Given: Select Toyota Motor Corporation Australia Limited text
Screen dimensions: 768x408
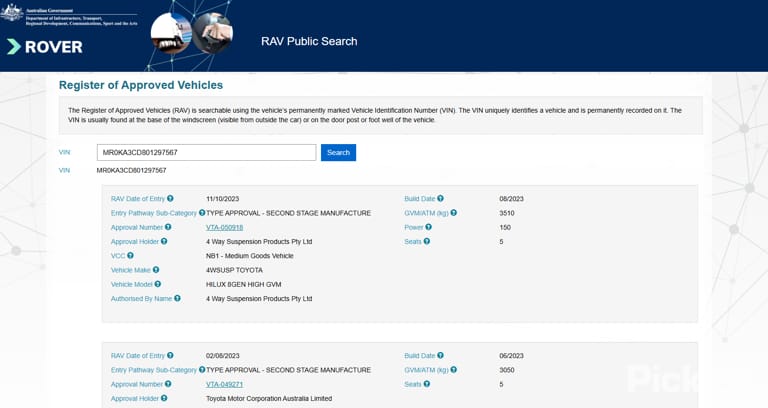Looking at the screenshot, I should click(x=269, y=399).
